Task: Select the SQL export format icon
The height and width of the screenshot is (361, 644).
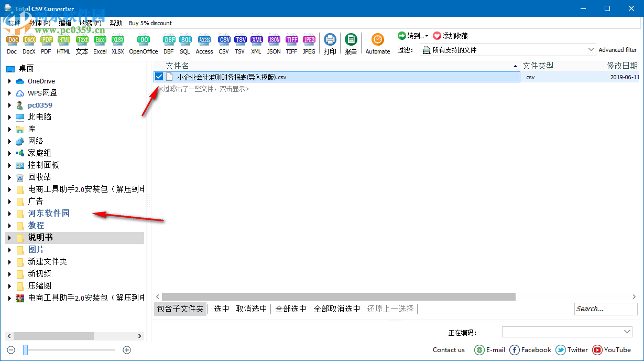Action: 185,39
